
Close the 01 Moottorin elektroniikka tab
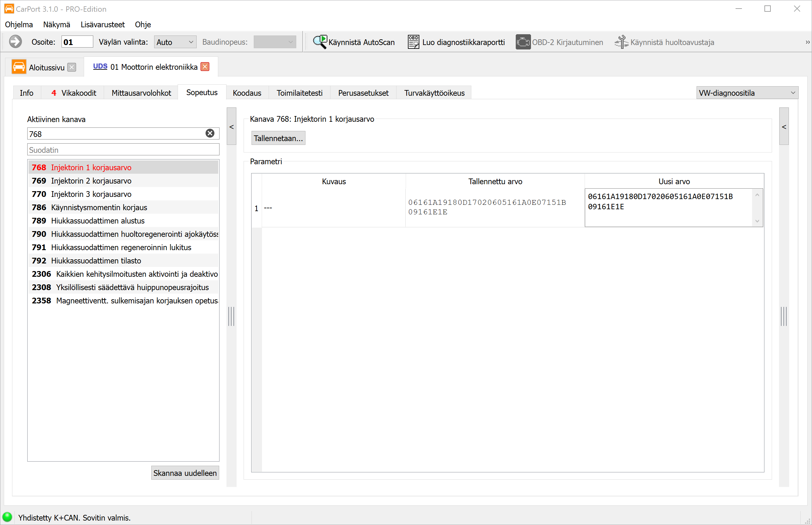pos(205,67)
